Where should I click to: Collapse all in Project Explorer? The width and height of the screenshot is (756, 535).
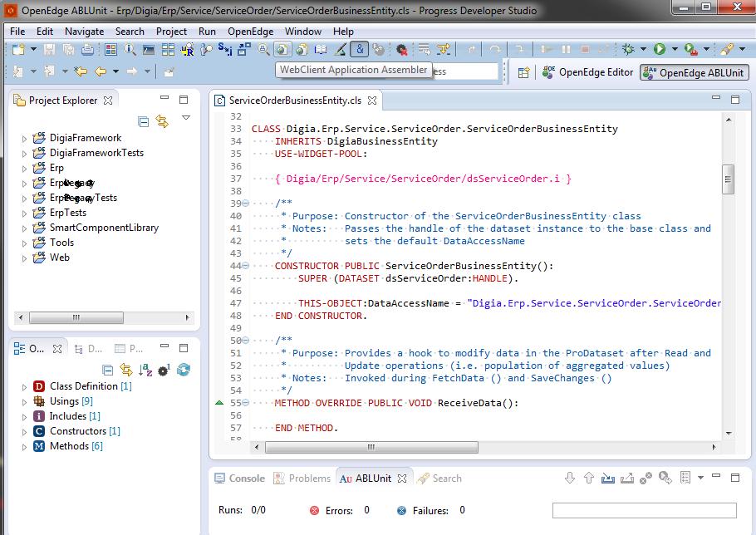(x=143, y=121)
